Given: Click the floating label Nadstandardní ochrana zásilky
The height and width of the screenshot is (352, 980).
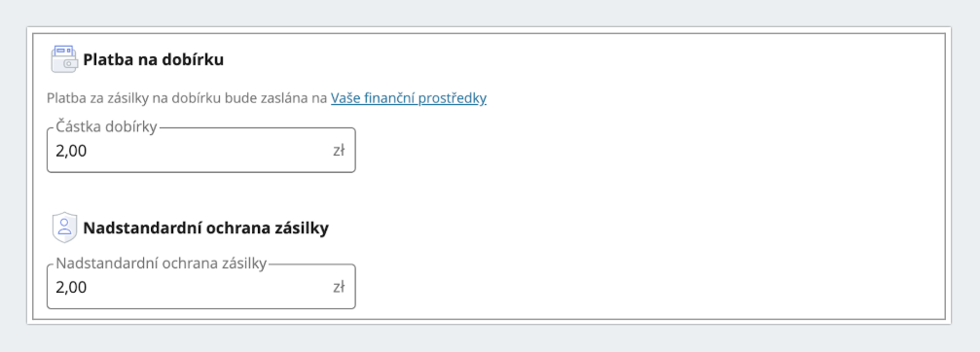Looking at the screenshot, I should coord(162,264).
